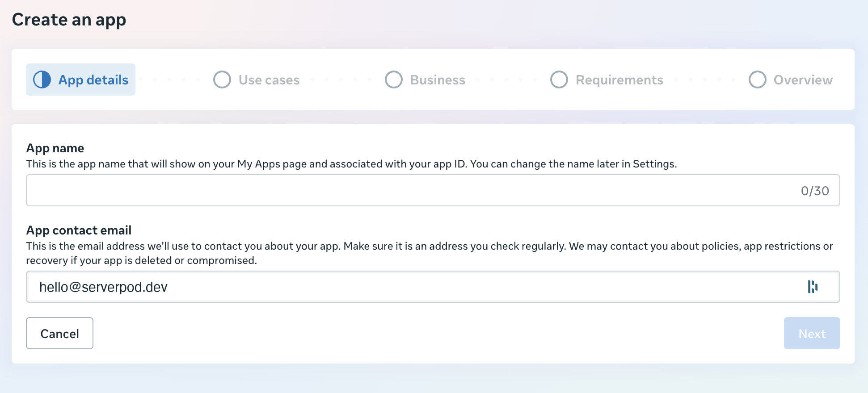Viewport: 868px width, 393px height.
Task: Click the app name description sentence
Action: coord(351,164)
